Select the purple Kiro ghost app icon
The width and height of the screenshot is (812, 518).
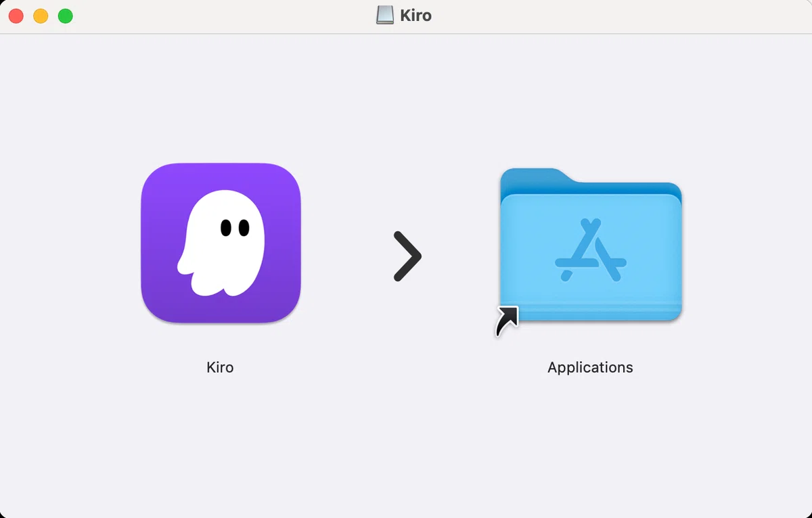click(x=221, y=243)
